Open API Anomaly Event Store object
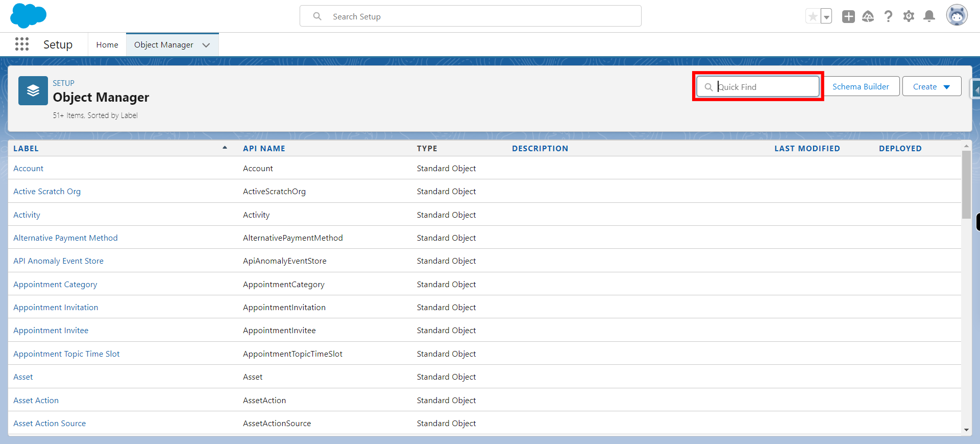The width and height of the screenshot is (980, 444). coord(58,261)
